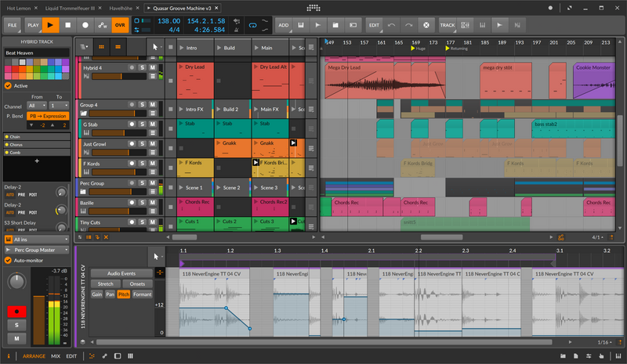Open the FILE menu
627x364 pixels.
tap(13, 25)
